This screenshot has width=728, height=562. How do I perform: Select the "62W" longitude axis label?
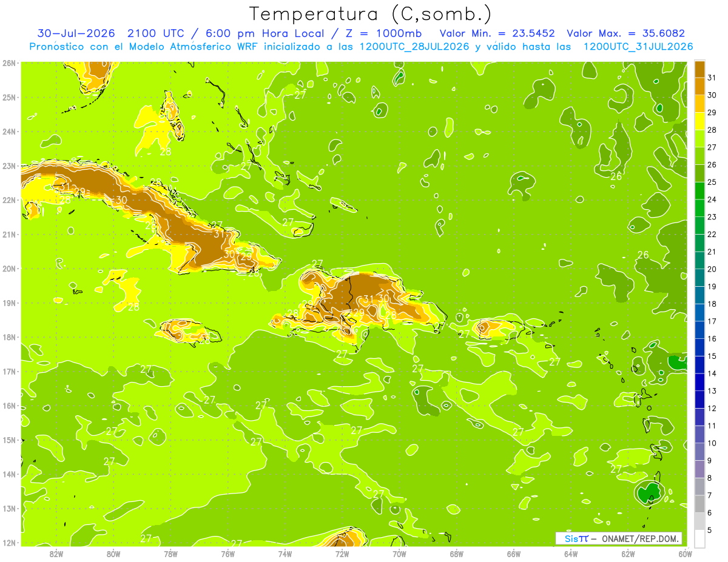point(628,554)
